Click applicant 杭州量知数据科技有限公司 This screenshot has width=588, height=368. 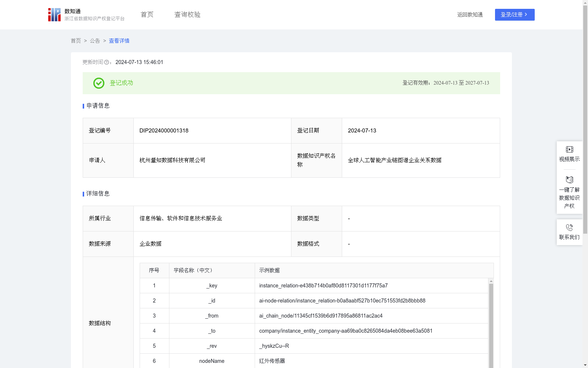click(172, 160)
